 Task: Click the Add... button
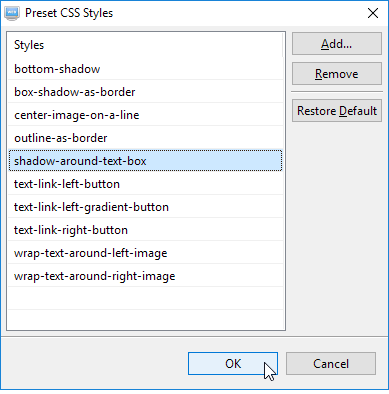coord(337,44)
